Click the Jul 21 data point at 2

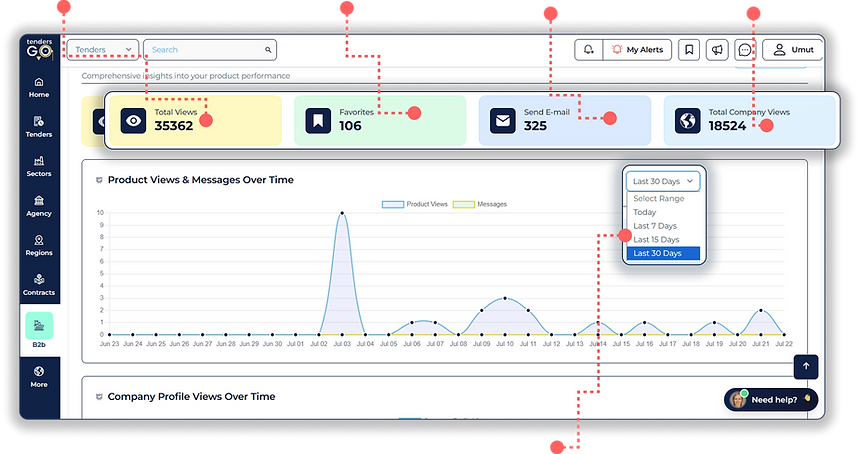pos(760,311)
